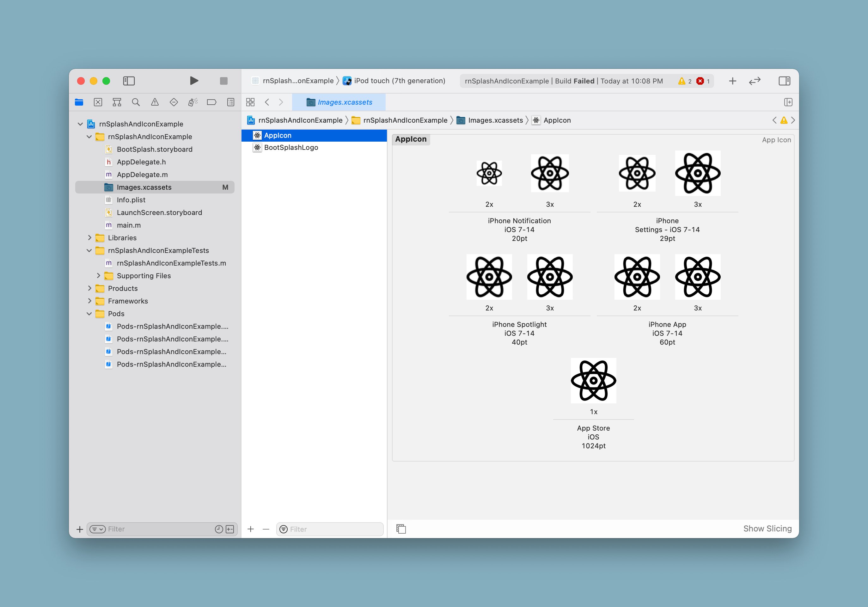Show the error count in the status bar
Viewport: 868px width, 607px height.
703,81
